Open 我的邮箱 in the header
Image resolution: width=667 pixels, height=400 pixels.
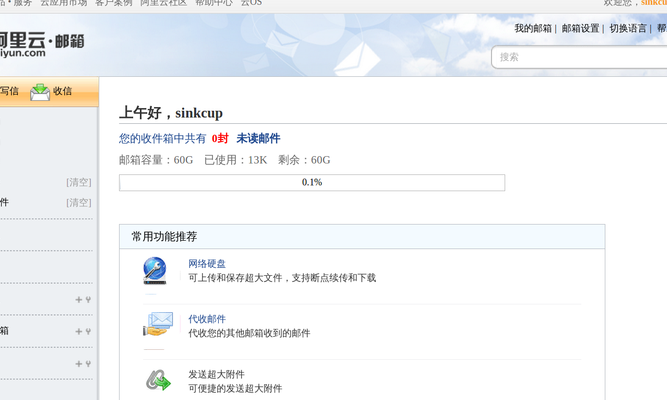pos(533,29)
